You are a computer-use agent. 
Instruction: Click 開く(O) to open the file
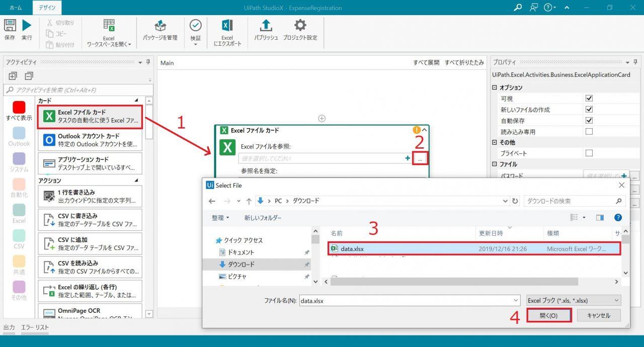(x=548, y=316)
